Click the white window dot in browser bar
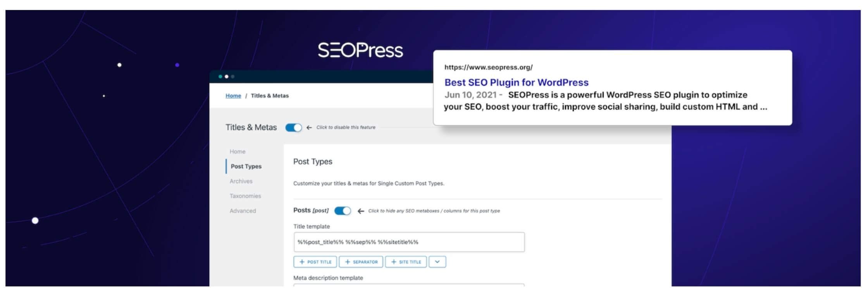 [227, 77]
